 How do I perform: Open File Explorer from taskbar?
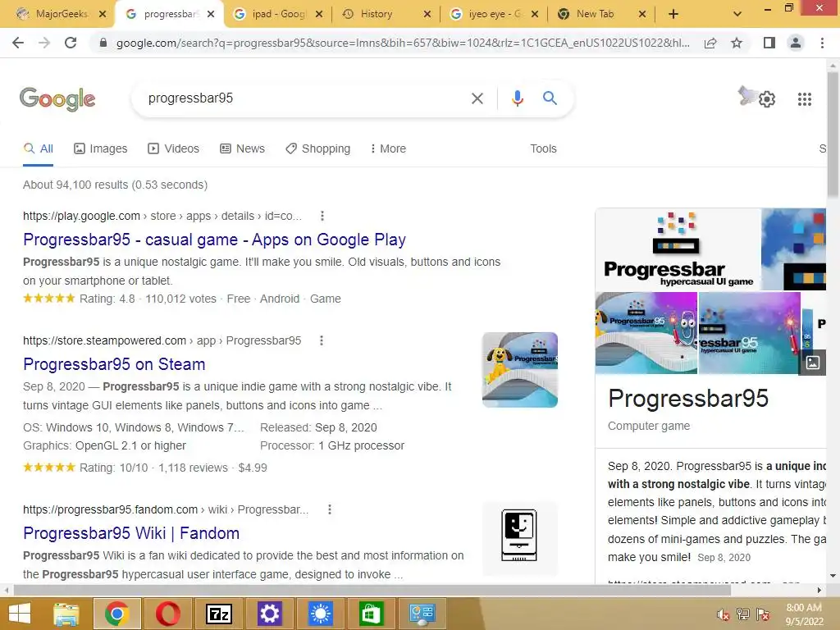66,614
